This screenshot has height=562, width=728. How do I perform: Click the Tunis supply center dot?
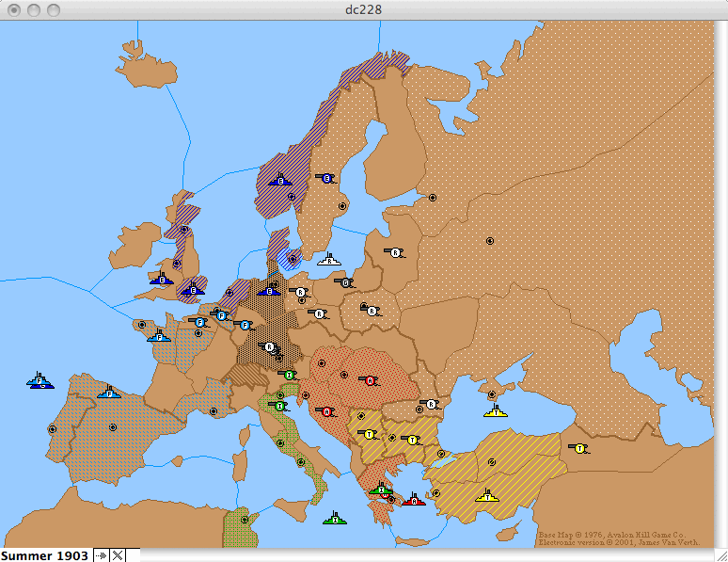pos(245,520)
